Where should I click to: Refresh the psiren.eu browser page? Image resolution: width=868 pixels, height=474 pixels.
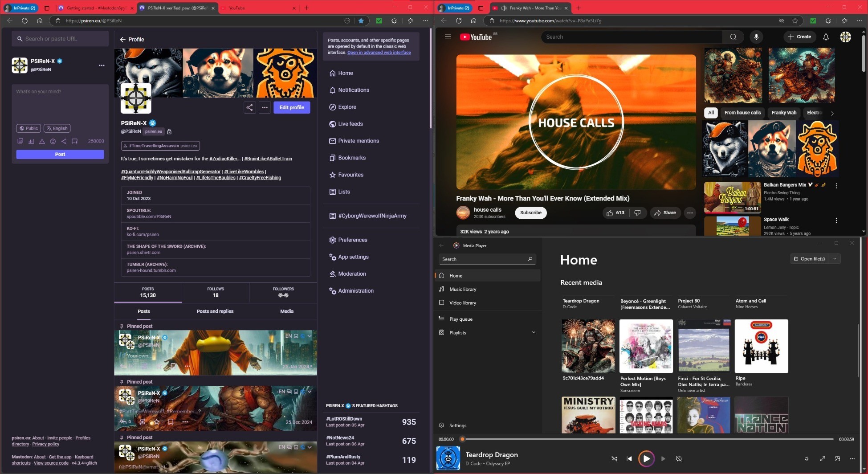point(24,20)
